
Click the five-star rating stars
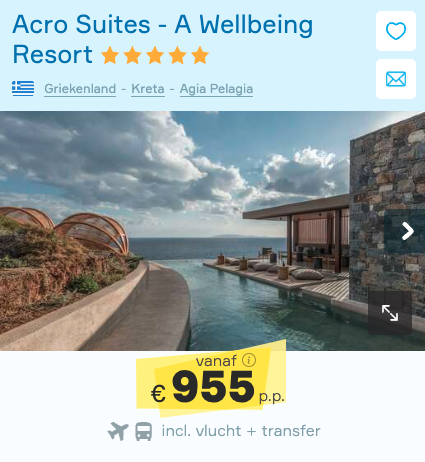tap(155, 55)
